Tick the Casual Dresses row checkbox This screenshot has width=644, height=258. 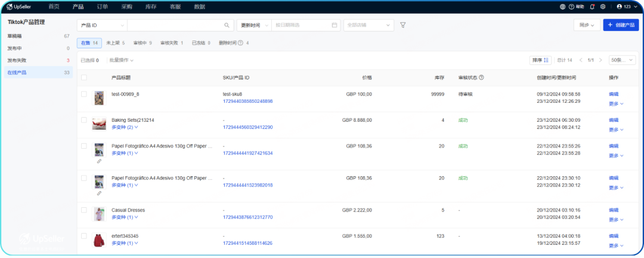tap(84, 210)
